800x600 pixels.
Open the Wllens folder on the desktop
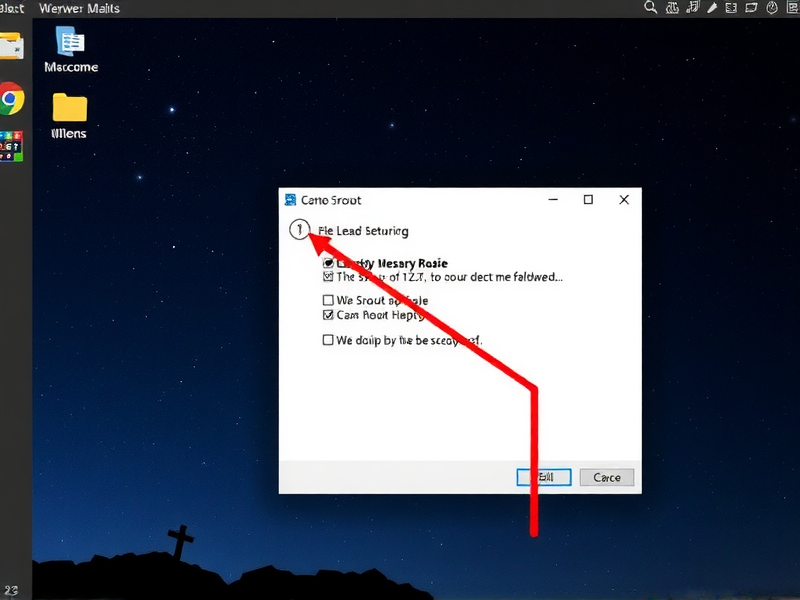pos(69,107)
